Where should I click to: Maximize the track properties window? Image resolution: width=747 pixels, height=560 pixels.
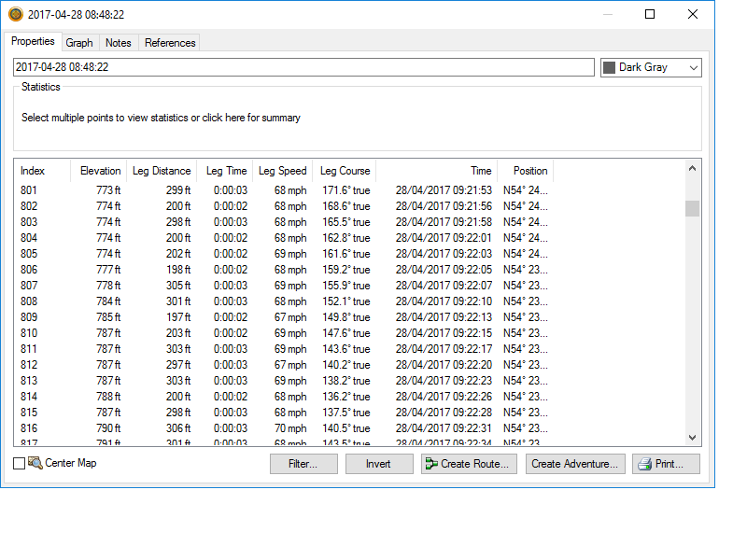coord(650,14)
